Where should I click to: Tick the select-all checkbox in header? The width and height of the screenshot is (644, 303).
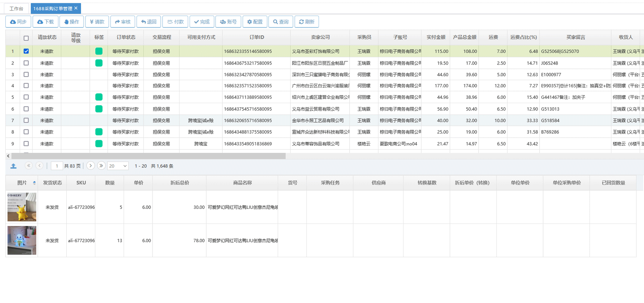coord(26,38)
